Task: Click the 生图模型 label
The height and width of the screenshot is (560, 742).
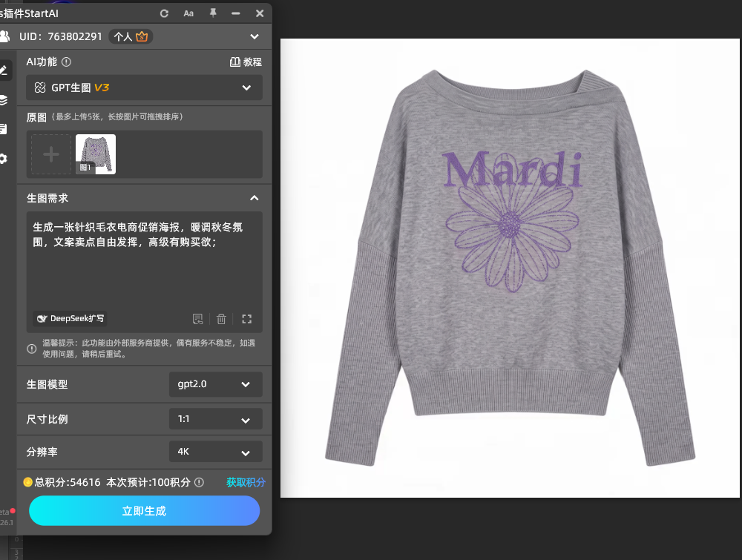Action: coord(47,384)
